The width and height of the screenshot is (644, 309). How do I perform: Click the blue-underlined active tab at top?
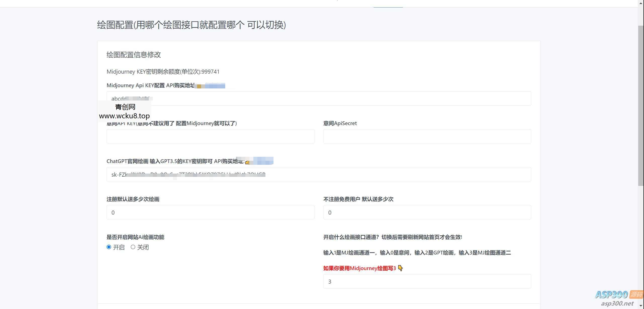[388, 4]
